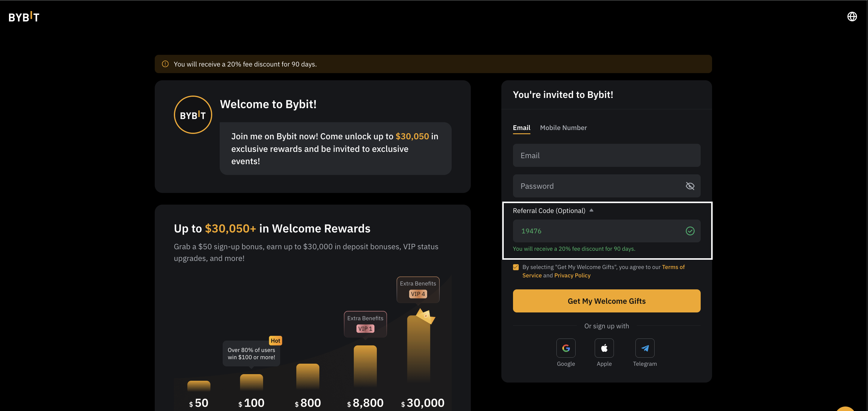Choose the Telegram sign-up icon
This screenshot has width=868, height=411.
coord(645,348)
